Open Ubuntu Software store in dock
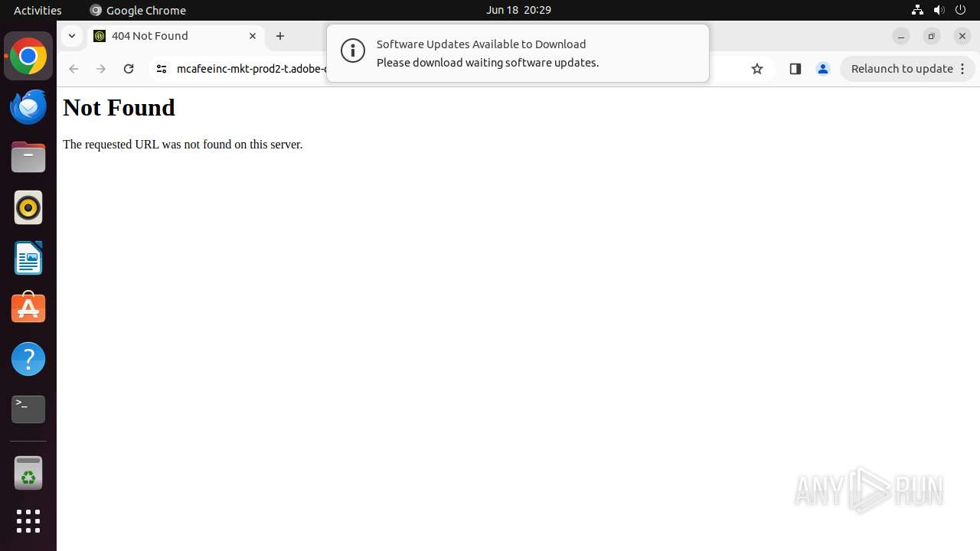The image size is (980, 551). pyautogui.click(x=28, y=308)
